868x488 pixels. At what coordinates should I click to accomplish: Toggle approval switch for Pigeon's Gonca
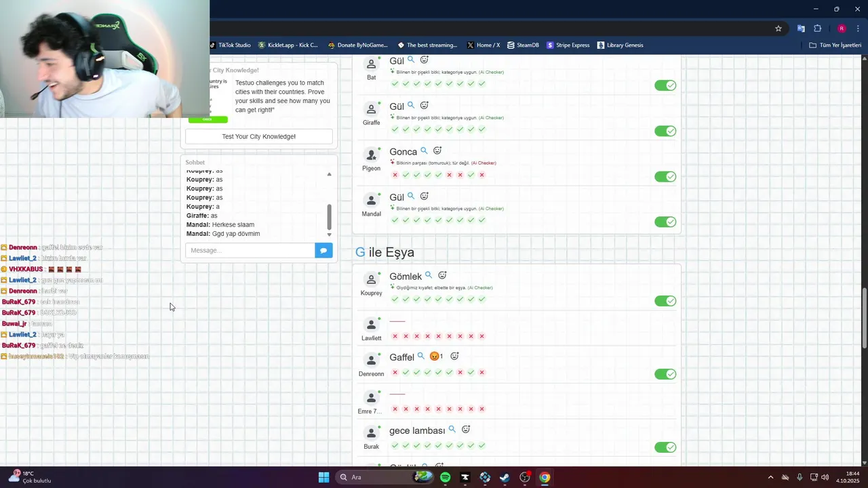click(x=665, y=176)
